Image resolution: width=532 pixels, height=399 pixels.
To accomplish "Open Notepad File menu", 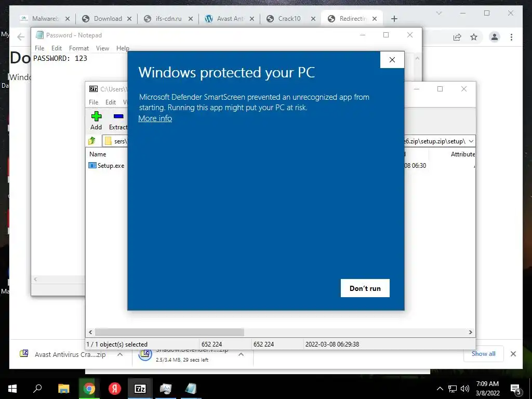I will (39, 48).
